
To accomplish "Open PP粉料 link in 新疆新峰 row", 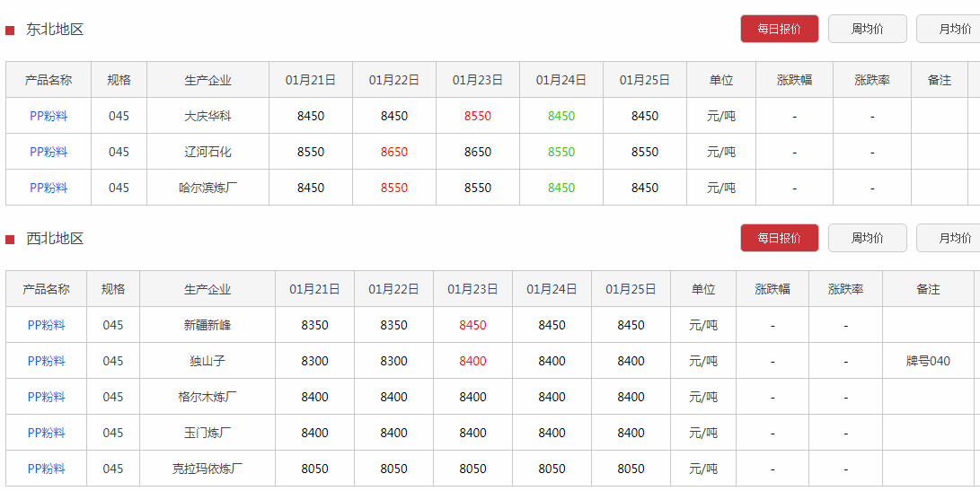I will (x=46, y=326).
